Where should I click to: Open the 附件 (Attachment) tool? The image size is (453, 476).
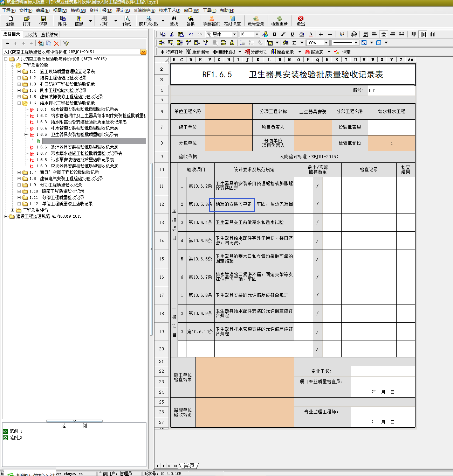(x=62, y=21)
